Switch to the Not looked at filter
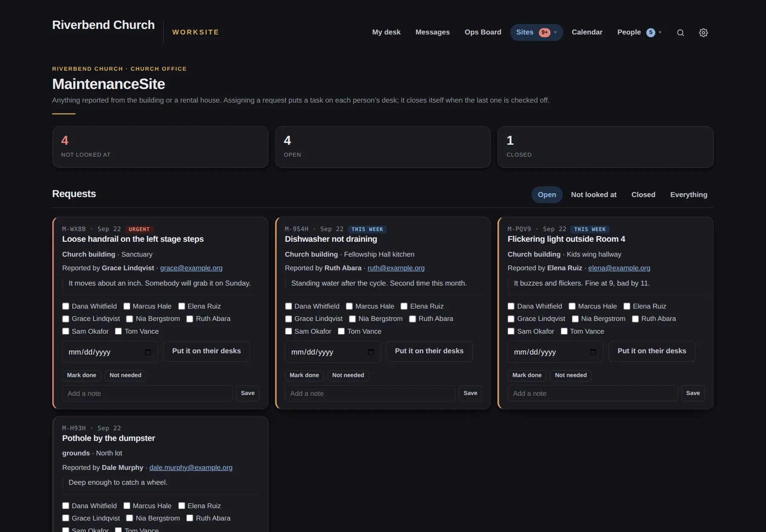The height and width of the screenshot is (532, 766). 594,194
